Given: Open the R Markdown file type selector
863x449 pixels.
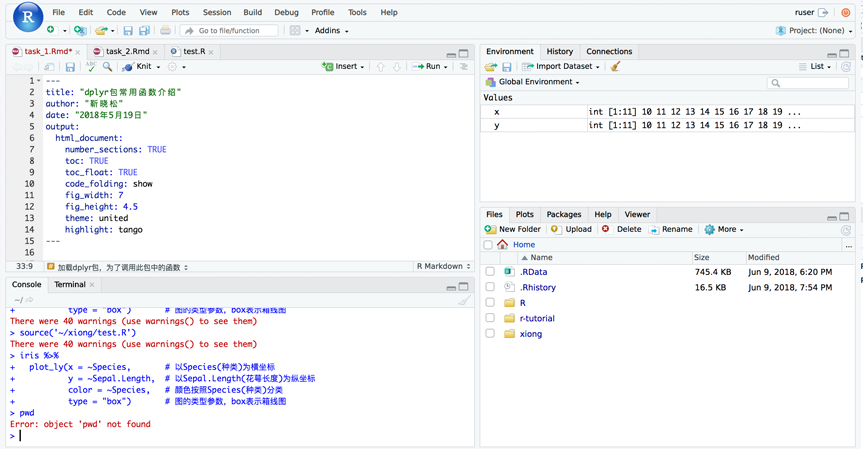Looking at the screenshot, I should click(x=444, y=266).
